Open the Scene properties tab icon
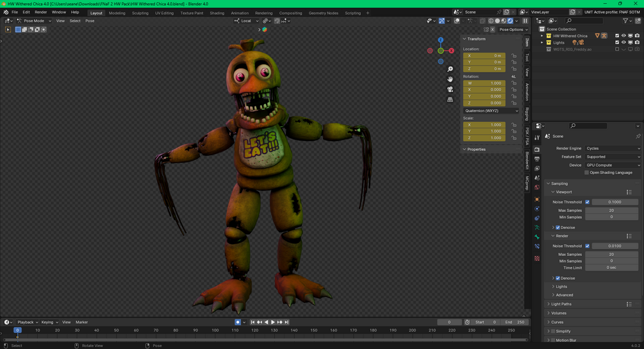The height and width of the screenshot is (349, 644). point(537,178)
